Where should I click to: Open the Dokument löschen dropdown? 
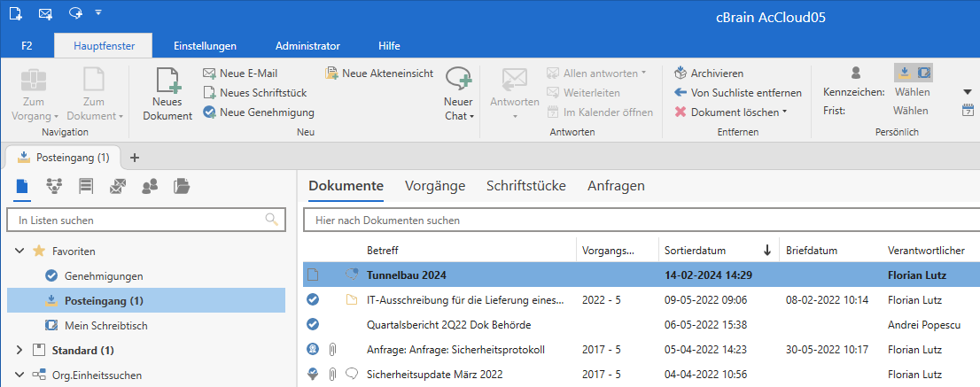786,112
